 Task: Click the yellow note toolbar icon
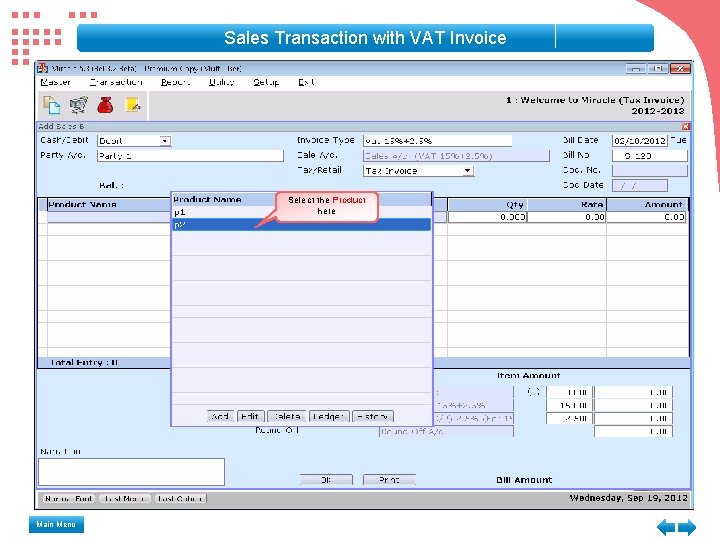(x=133, y=105)
